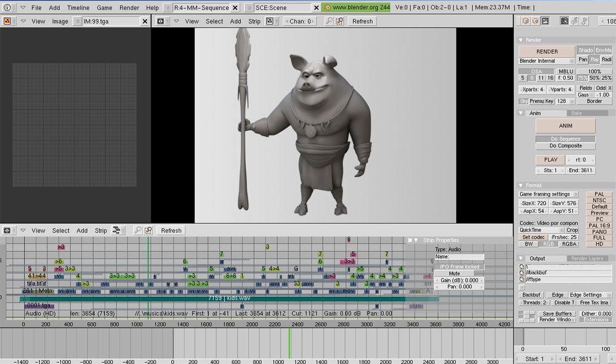Select the Render buttons camera icon
Screen dimensions: 616x364
(564, 21)
